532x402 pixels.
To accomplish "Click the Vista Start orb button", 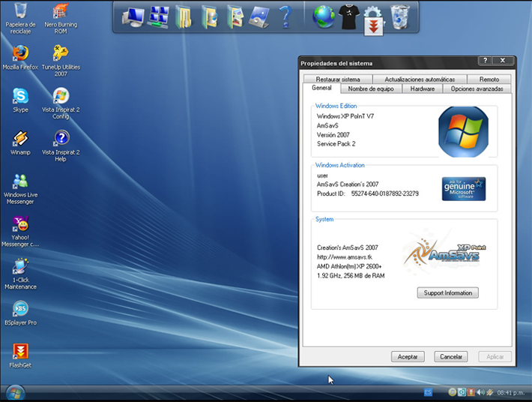I will coord(15,393).
